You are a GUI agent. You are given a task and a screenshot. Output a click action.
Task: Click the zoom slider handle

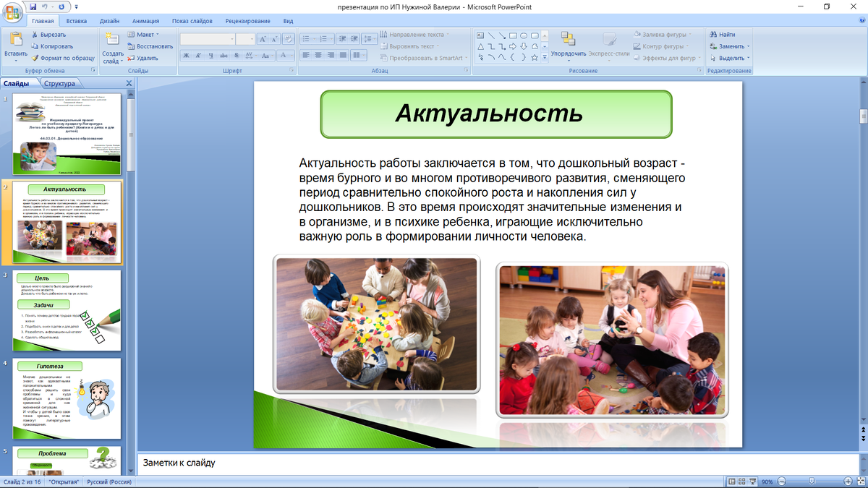tap(812, 481)
